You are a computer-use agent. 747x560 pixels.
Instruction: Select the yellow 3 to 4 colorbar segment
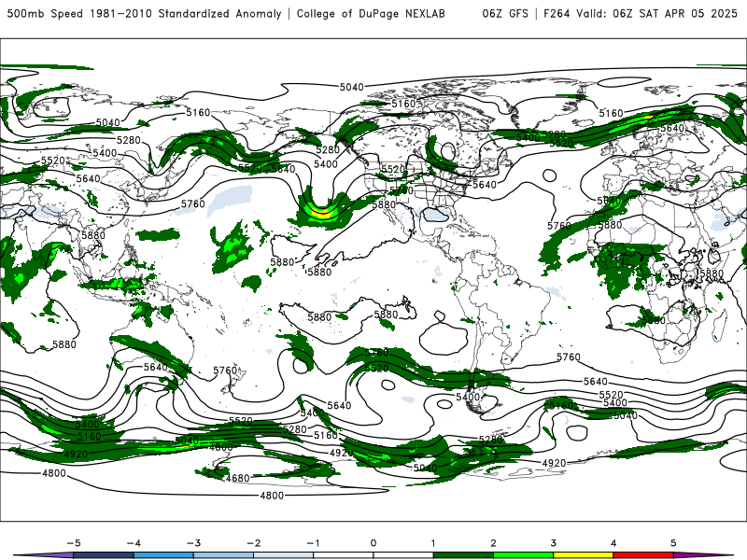[x=584, y=555]
